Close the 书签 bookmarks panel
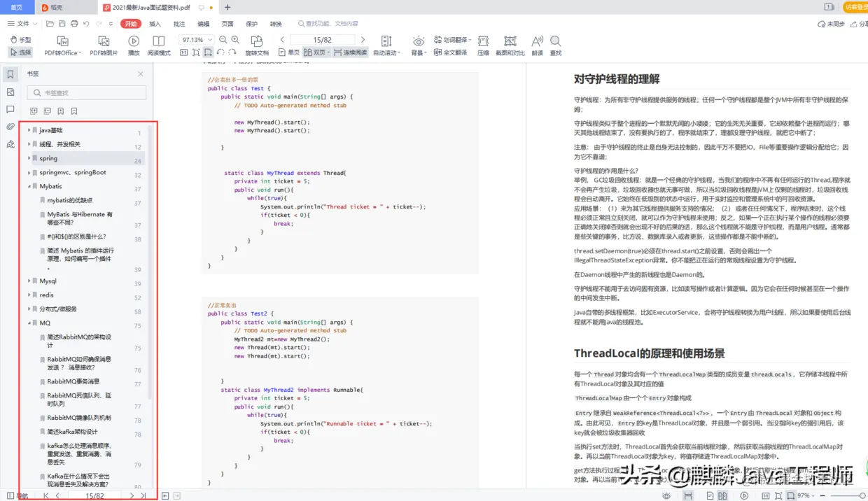The width and height of the screenshot is (868, 501). (x=140, y=73)
